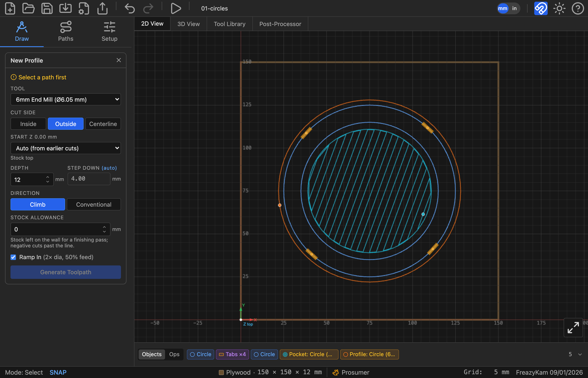The image size is (588, 378).
Task: Open the Post-Processor tab
Action: pyautogui.click(x=280, y=24)
